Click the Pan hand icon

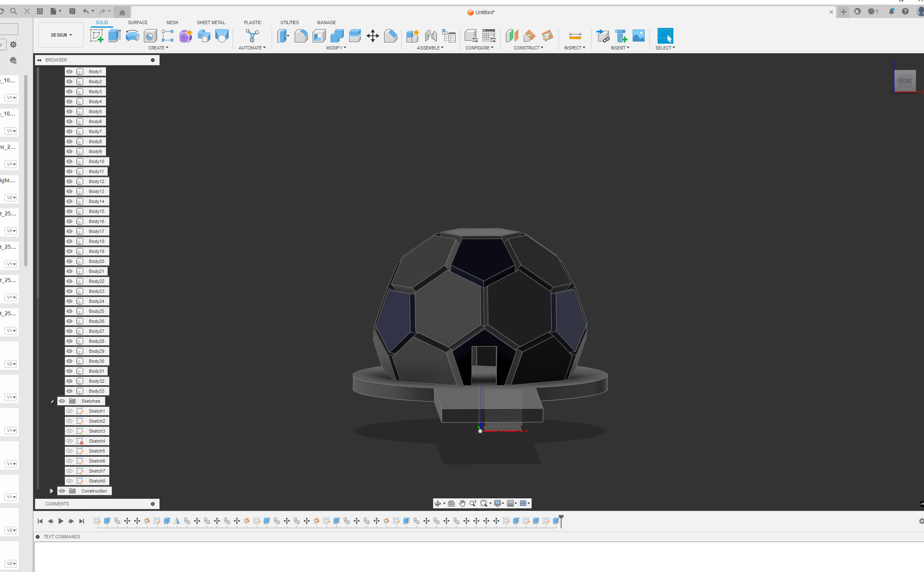tap(462, 503)
